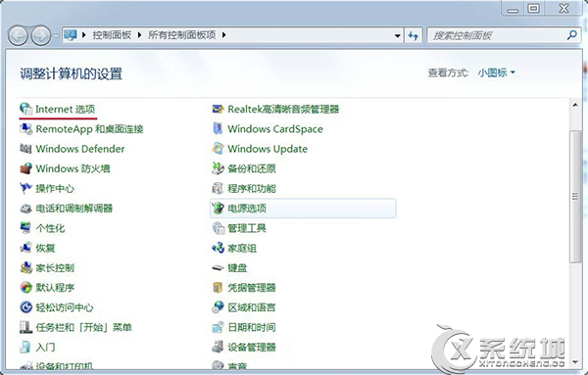Click the scrollbar down arrow
This screenshot has width=588, height=375.
tap(575, 362)
